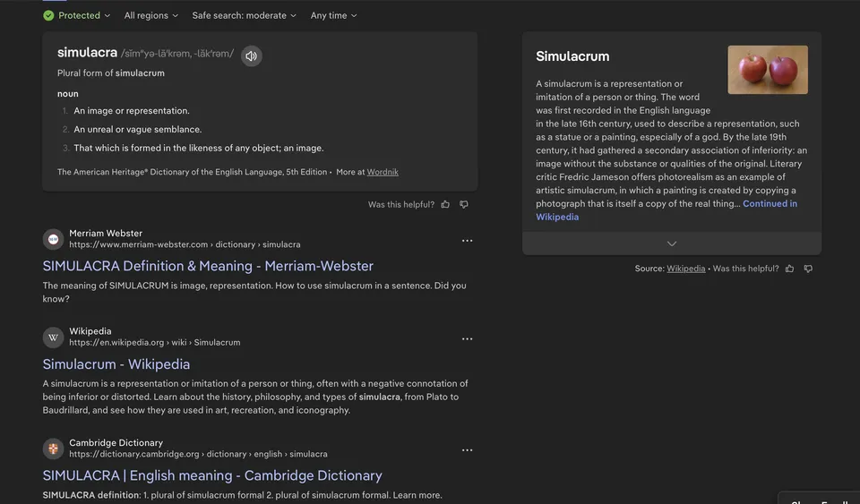Open the All regions dropdown
Image resolution: width=860 pixels, height=504 pixels.
point(150,15)
